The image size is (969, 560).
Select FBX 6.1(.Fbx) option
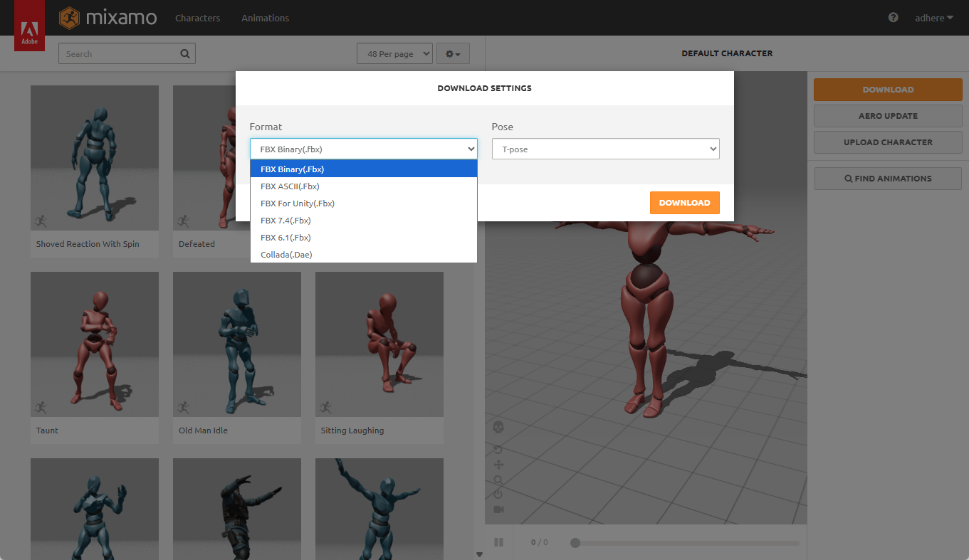tap(364, 238)
